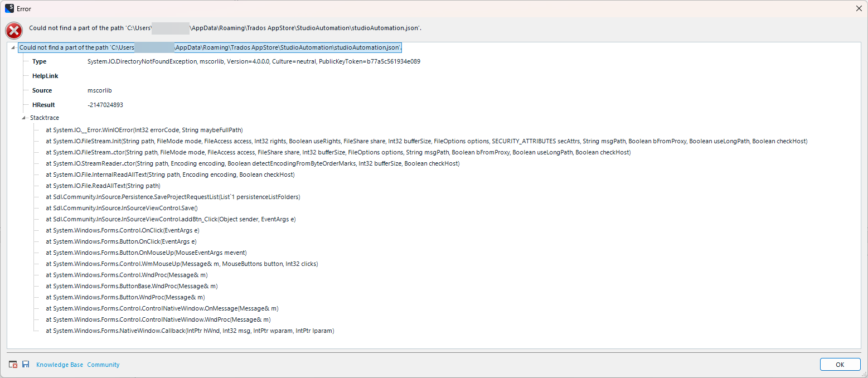This screenshot has width=868, height=378.
Task: Open the Community link
Action: click(x=103, y=364)
